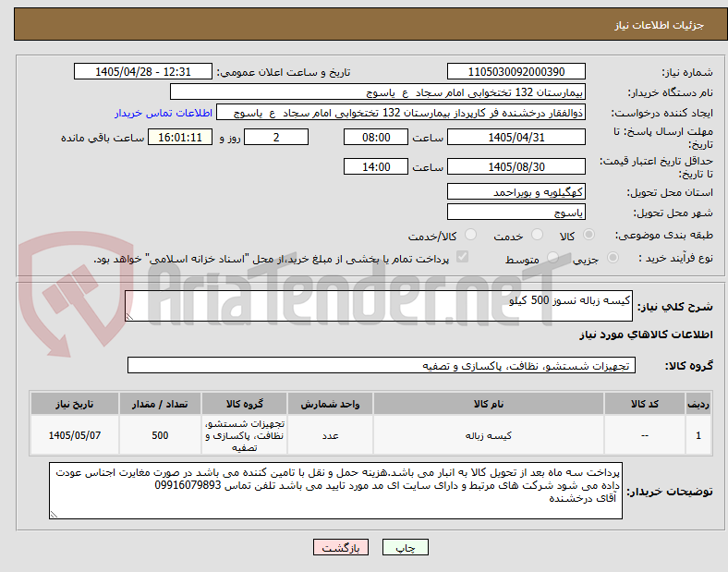This screenshot has width=728, height=572.
Task: Click the نام کالا column header
Action: [x=489, y=404]
